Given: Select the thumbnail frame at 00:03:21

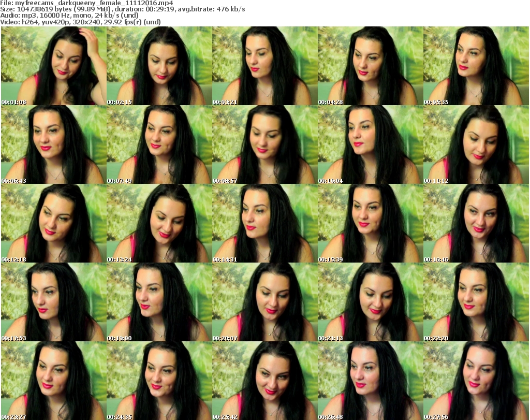Looking at the screenshot, I should pos(265,66).
